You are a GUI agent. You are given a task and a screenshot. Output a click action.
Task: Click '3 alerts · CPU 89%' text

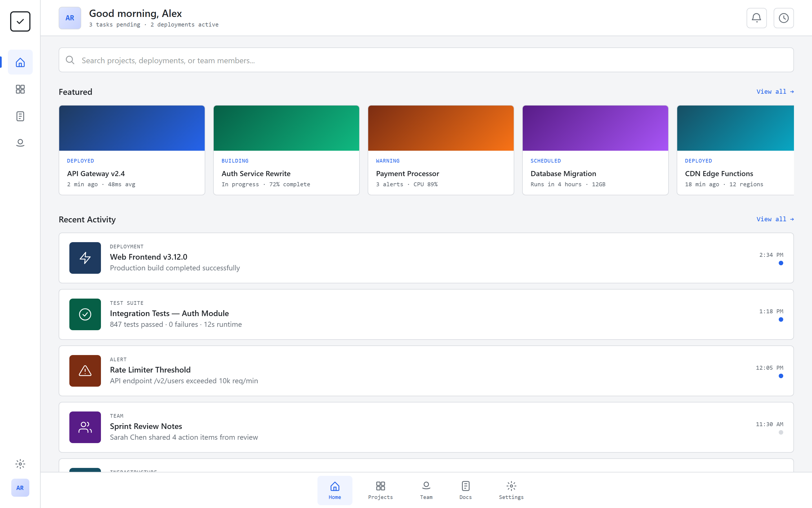pos(407,185)
